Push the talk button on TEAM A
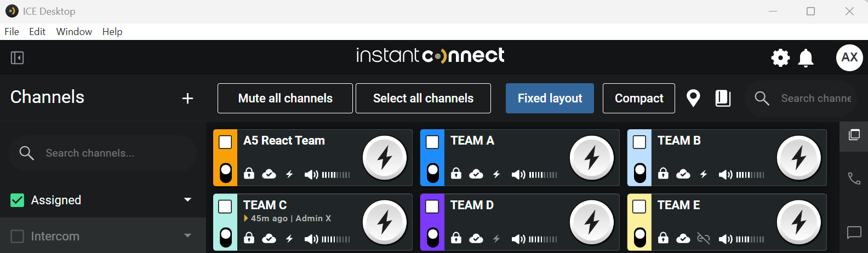This screenshot has width=868, height=253. [592, 158]
